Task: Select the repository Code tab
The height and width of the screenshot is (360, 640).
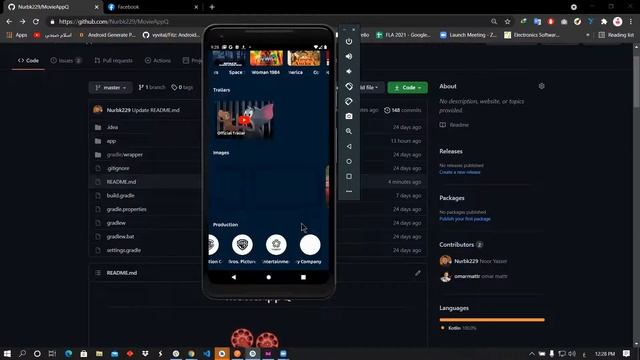Action: tap(28, 60)
